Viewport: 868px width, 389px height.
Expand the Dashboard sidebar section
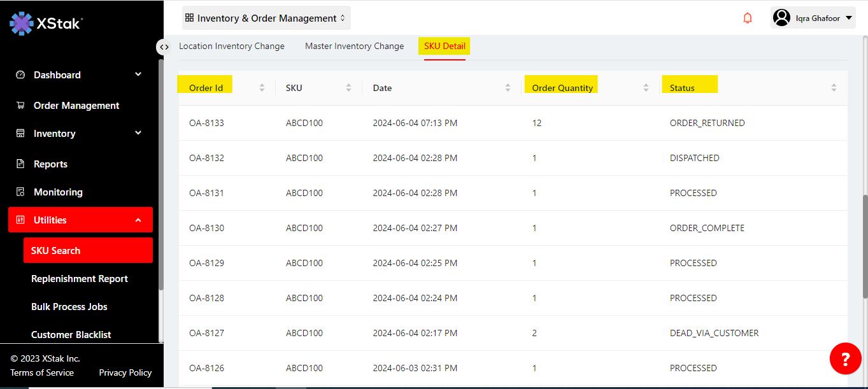[138, 74]
